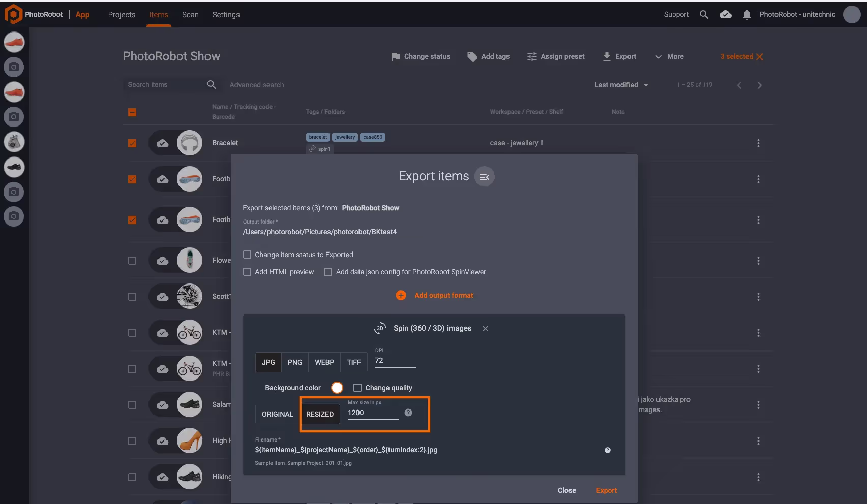Click the Max size in px field

pos(373,413)
